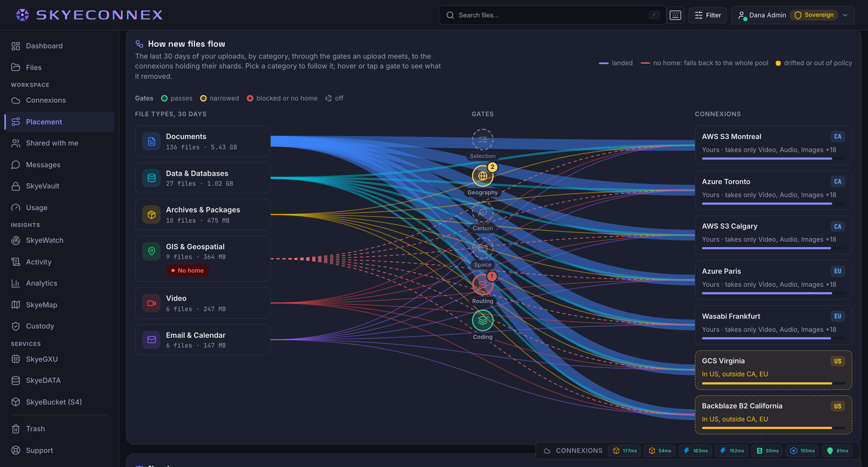
Task: Open the Dashboard page
Action: click(59, 46)
